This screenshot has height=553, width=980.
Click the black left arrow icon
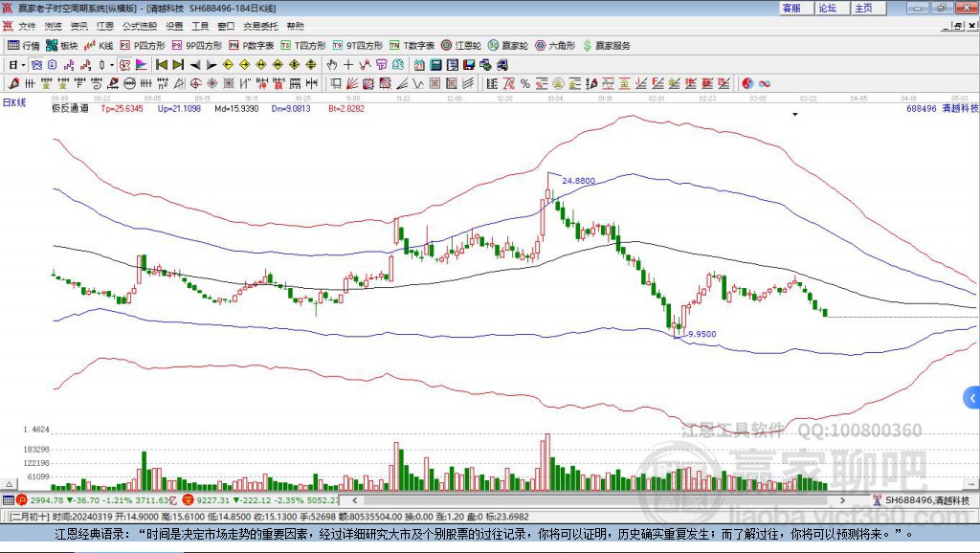[195, 65]
